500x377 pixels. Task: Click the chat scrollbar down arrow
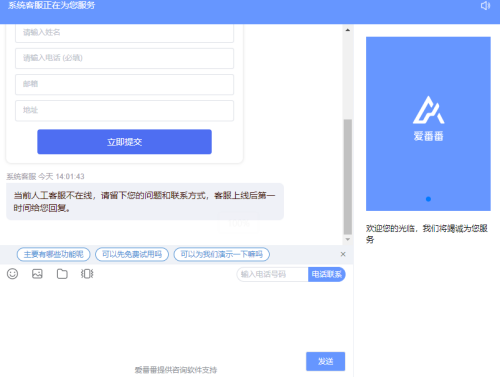tap(348, 239)
